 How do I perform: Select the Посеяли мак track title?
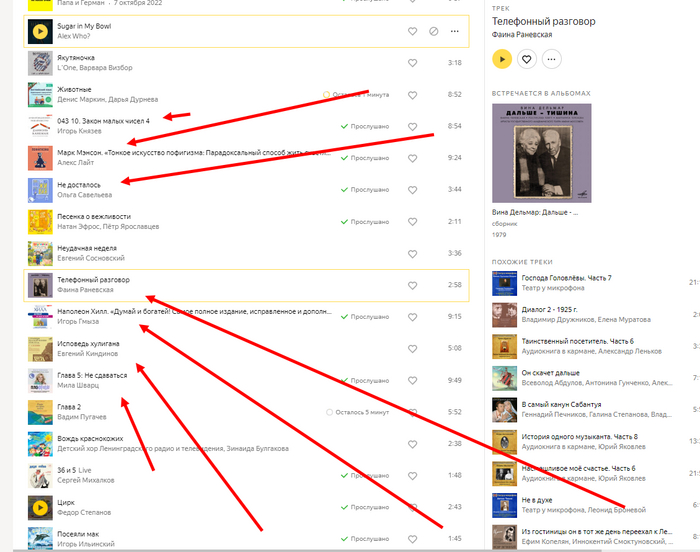click(78, 534)
